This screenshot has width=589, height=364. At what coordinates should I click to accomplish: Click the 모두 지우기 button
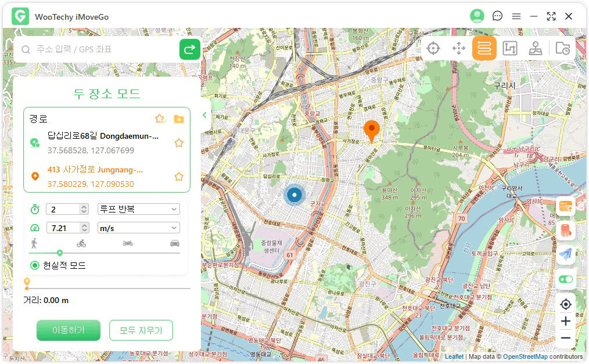[141, 330]
